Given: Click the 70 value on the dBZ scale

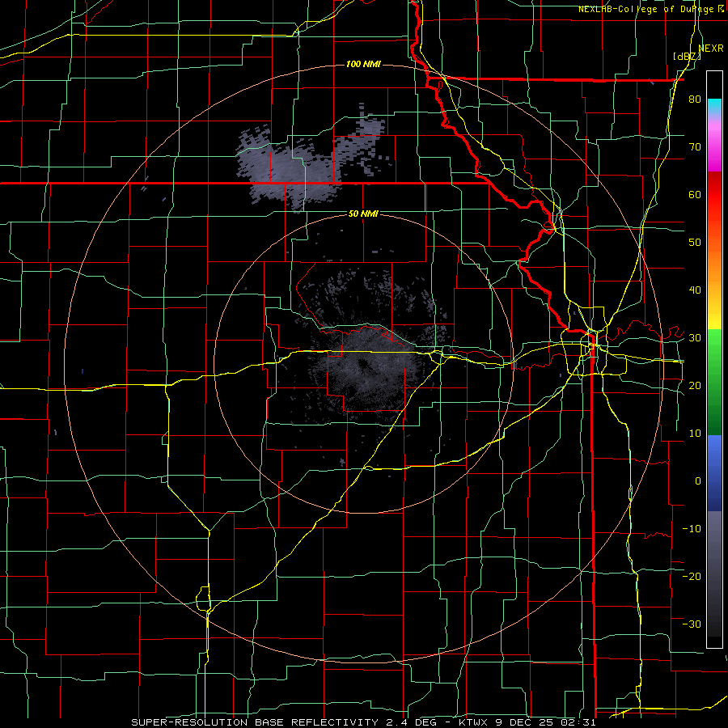Looking at the screenshot, I should click(x=695, y=146).
